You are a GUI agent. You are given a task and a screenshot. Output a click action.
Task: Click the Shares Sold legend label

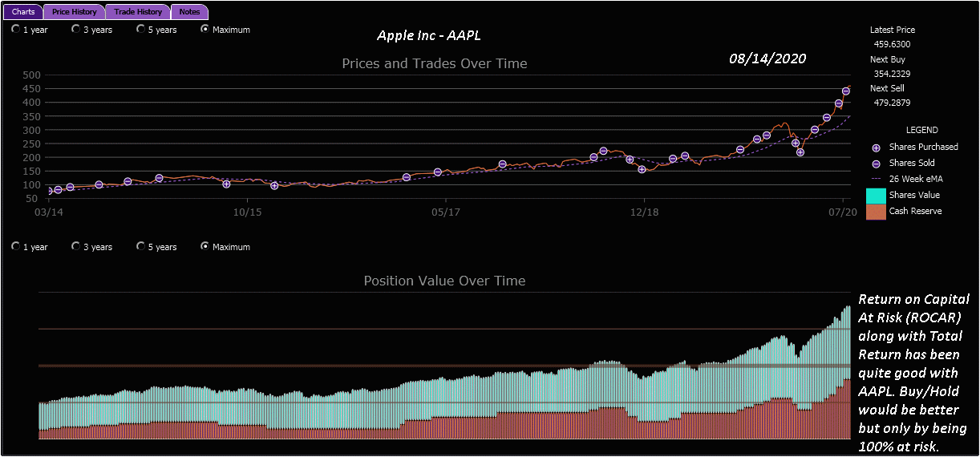click(913, 164)
